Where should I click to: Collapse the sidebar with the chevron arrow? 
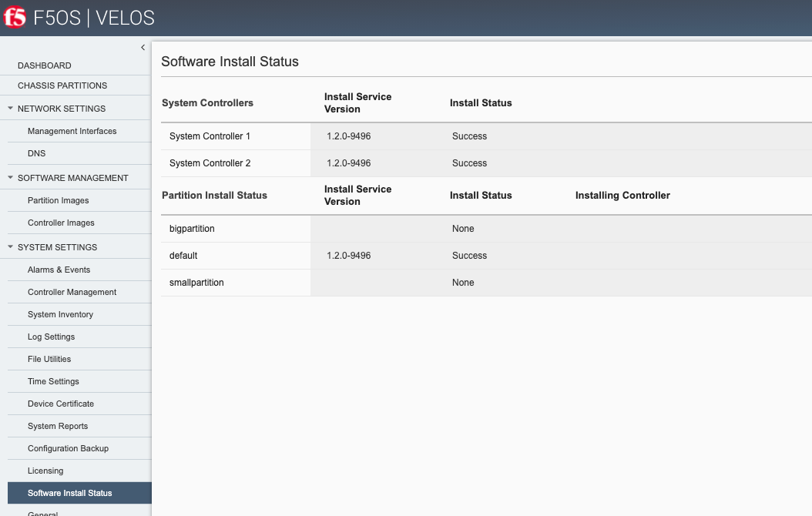pyautogui.click(x=143, y=48)
